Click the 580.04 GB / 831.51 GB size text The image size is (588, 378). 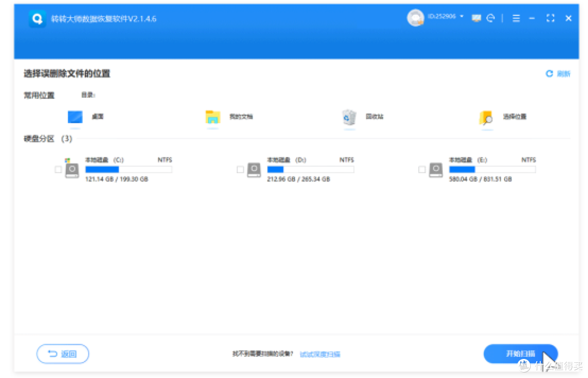point(480,179)
